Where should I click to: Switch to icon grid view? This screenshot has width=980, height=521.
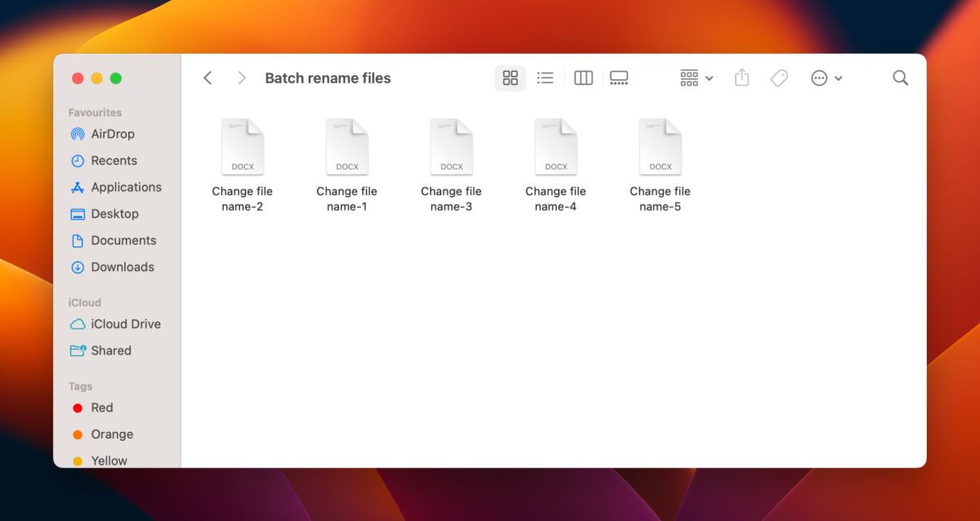pos(510,78)
